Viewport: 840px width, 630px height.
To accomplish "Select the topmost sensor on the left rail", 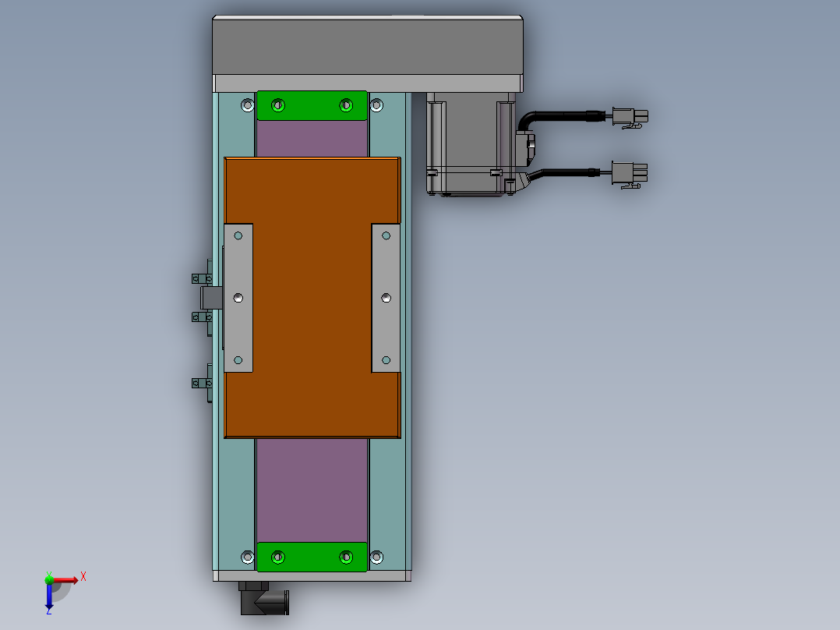I will point(203,278).
